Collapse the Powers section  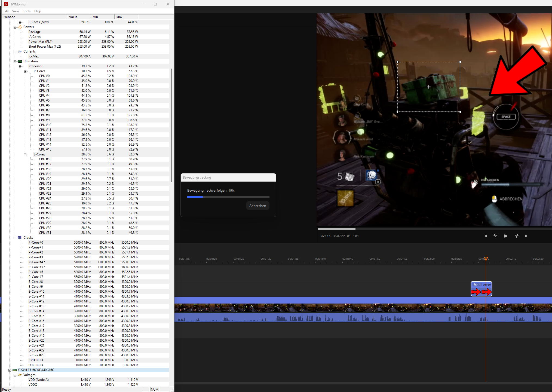tap(15, 27)
